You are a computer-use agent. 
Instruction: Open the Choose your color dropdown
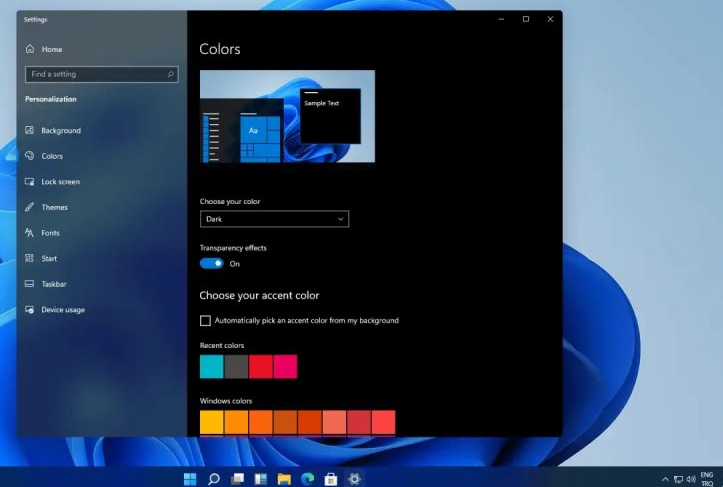(x=274, y=219)
